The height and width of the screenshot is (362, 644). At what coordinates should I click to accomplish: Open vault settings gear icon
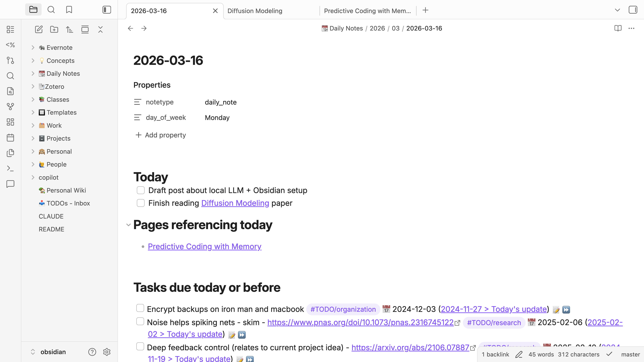click(107, 352)
